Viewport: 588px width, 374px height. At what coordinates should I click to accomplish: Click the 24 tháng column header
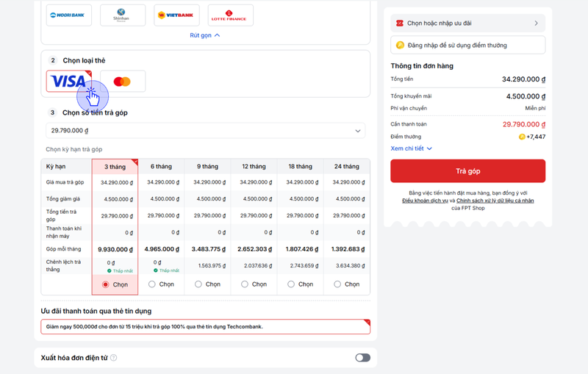(347, 166)
